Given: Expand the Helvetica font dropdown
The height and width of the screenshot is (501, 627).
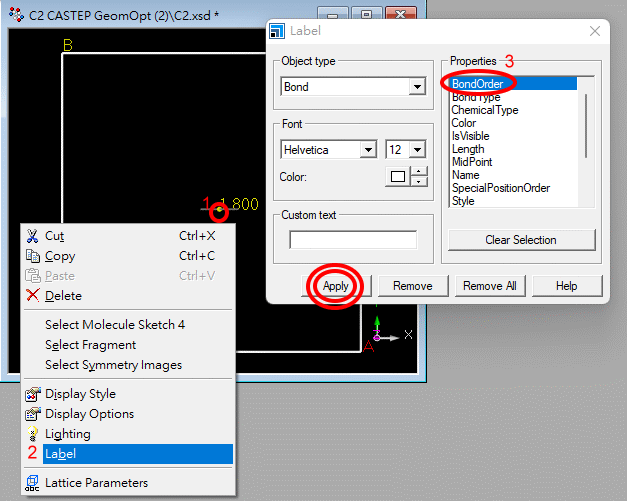Looking at the screenshot, I should tap(368, 150).
